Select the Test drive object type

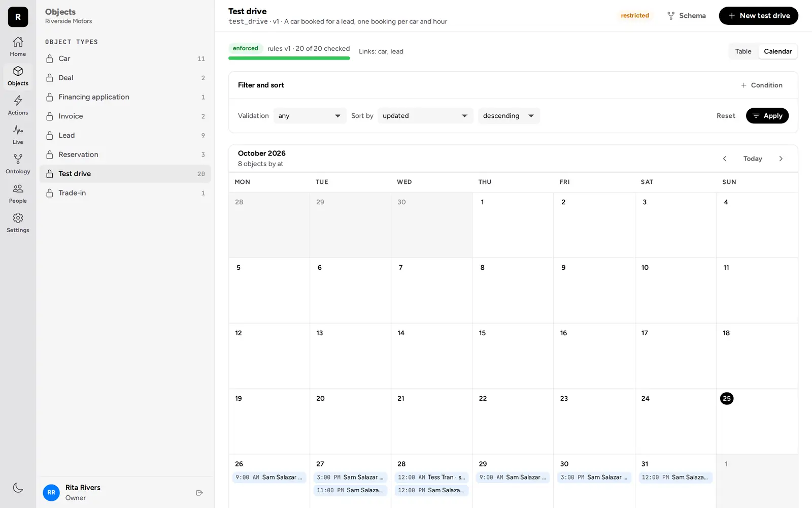pos(125,174)
